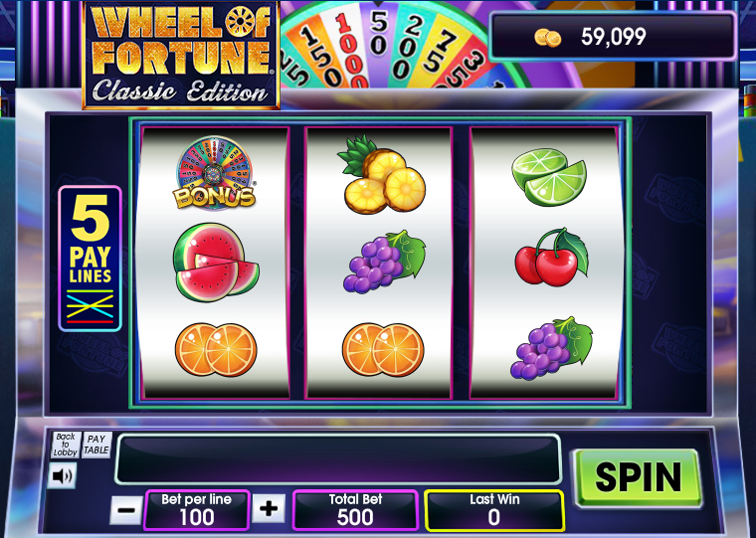Click the orange slices on middle reel

point(383,349)
